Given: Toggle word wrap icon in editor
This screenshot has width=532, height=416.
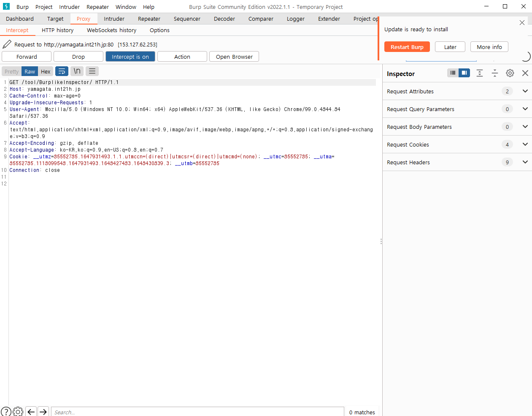Looking at the screenshot, I should 62,71.
